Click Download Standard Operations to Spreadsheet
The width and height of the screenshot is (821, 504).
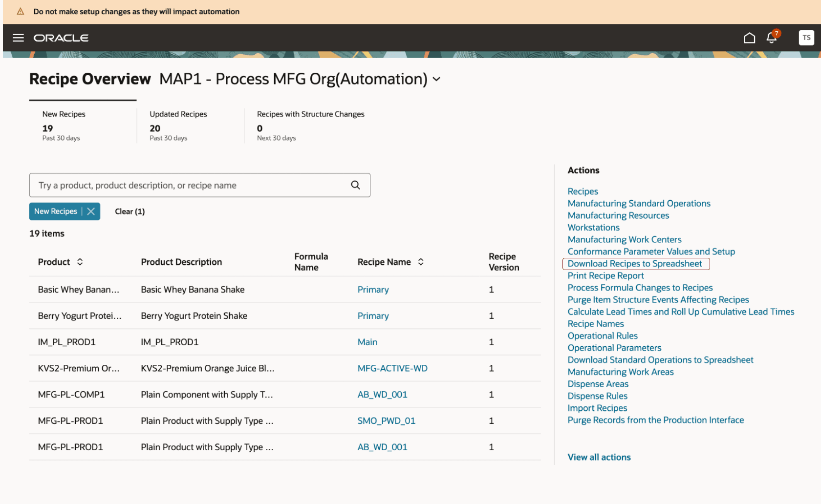(x=660, y=360)
